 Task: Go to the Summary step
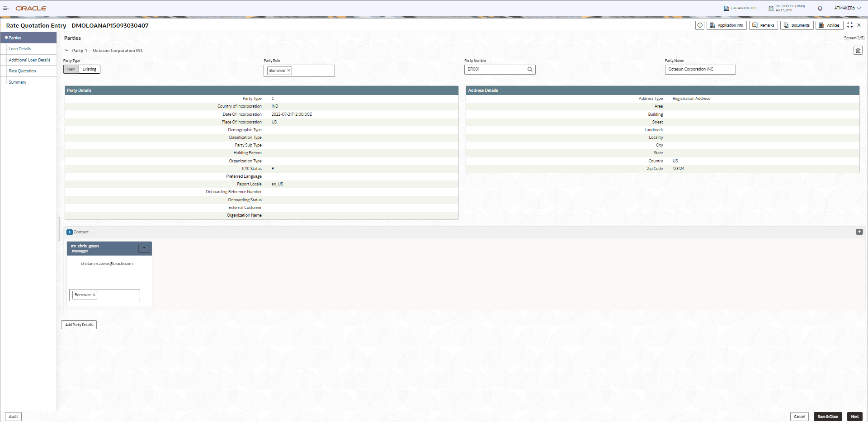[28, 82]
